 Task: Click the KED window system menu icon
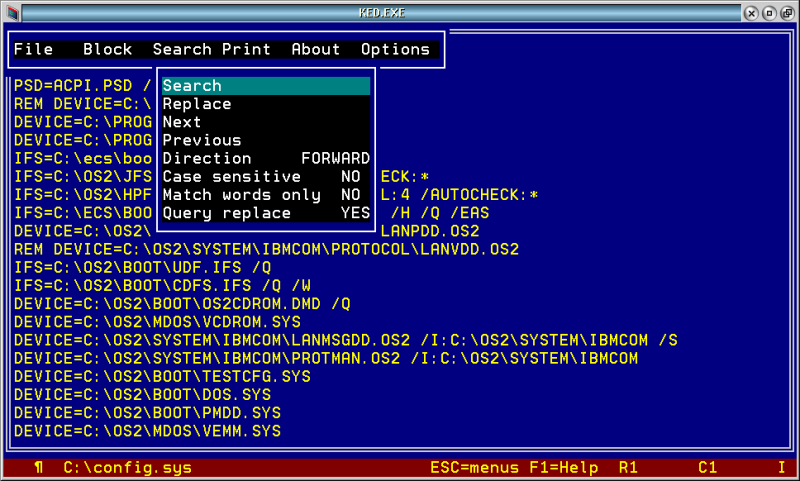tap(12, 13)
